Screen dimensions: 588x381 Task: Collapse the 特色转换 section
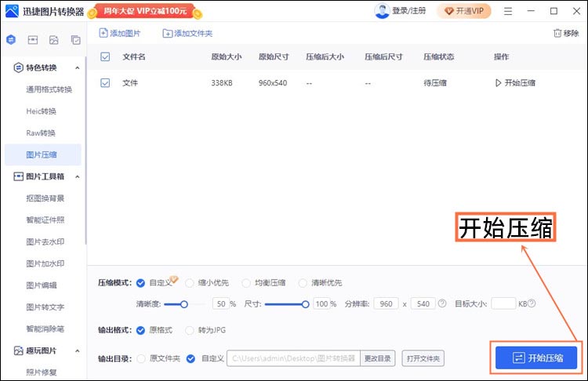pos(78,68)
